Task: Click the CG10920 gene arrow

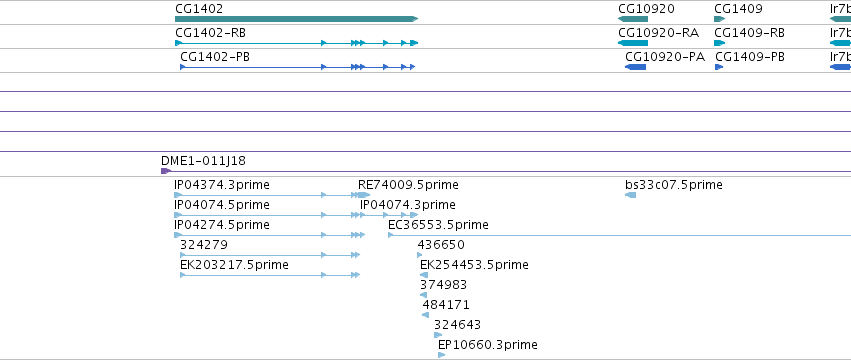Action: click(x=633, y=19)
